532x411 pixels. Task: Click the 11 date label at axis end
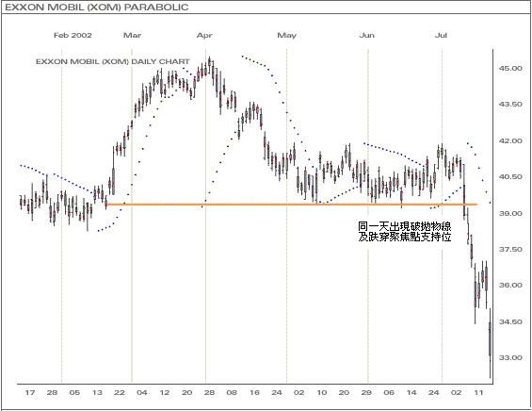point(478,393)
